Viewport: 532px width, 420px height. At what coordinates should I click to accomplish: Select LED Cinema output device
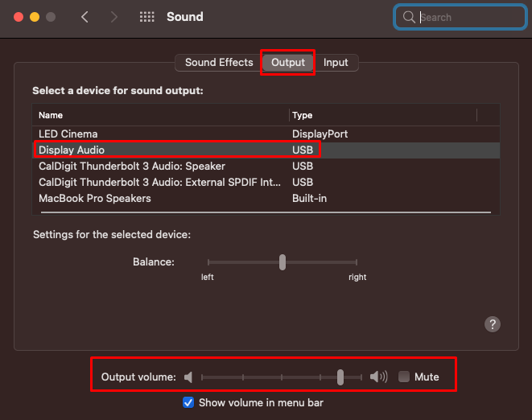266,134
